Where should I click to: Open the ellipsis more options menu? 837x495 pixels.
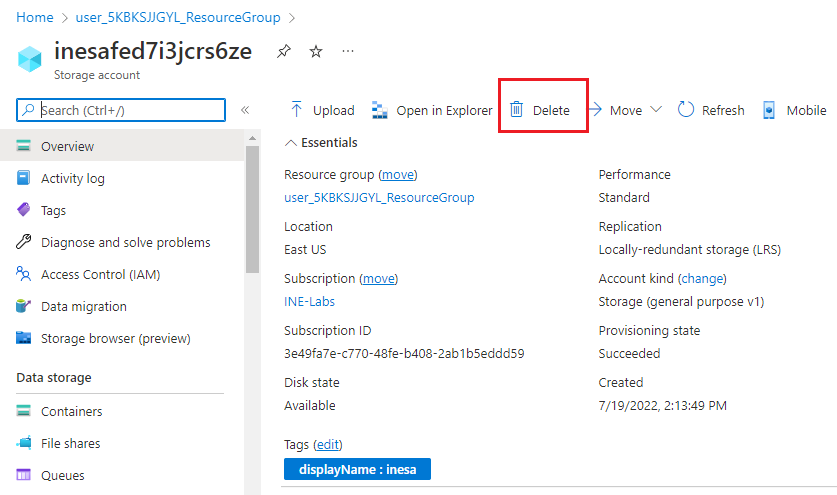coord(348,50)
